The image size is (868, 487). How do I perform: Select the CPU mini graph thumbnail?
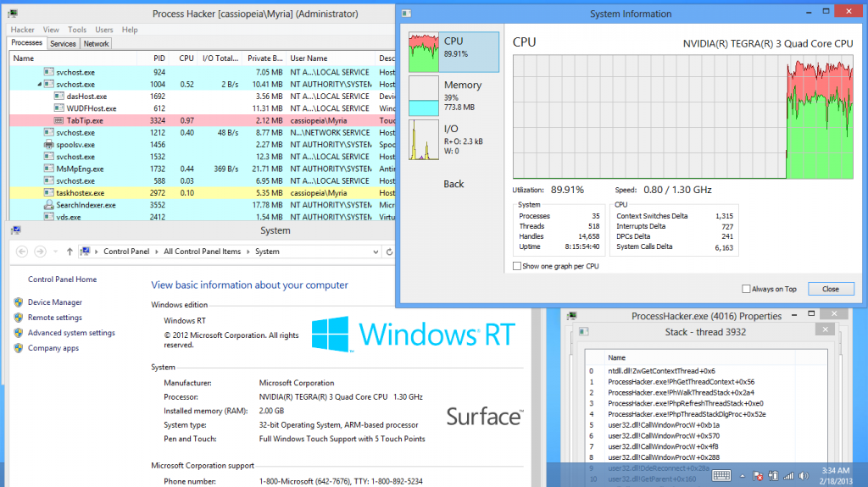(424, 52)
